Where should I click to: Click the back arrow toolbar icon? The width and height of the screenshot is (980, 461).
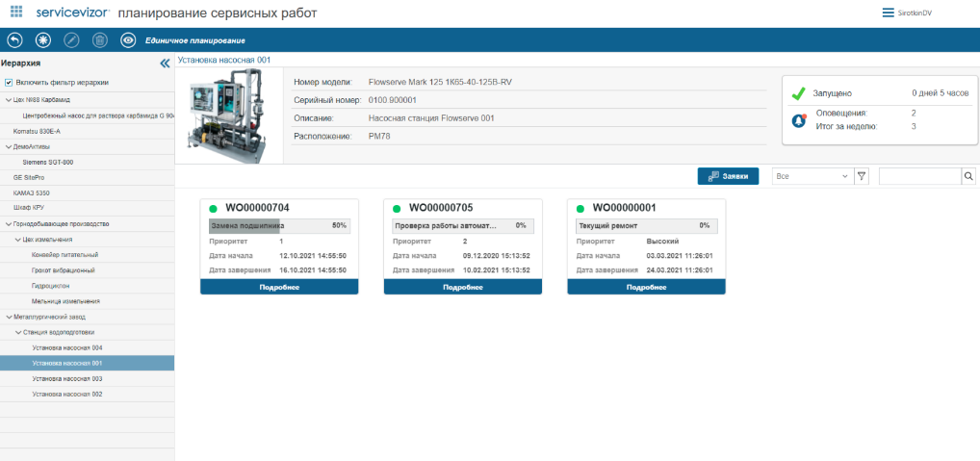coord(14,40)
